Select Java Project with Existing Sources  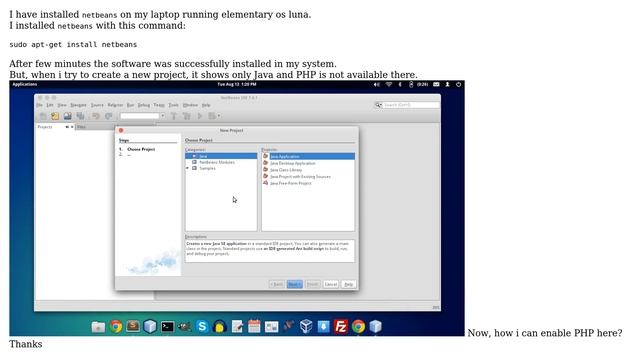[x=300, y=177]
